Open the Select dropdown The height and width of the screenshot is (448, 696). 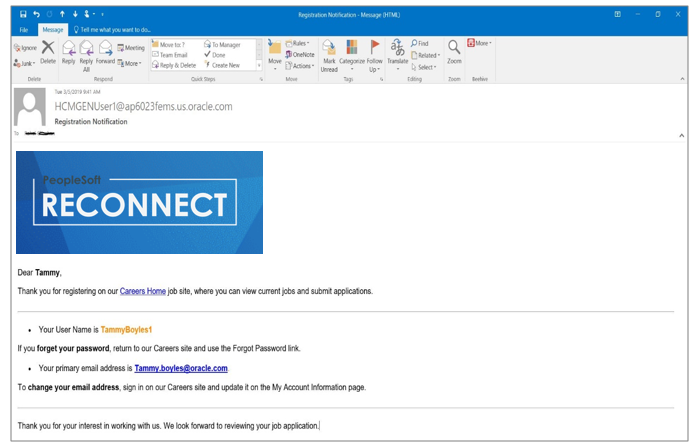click(423, 67)
